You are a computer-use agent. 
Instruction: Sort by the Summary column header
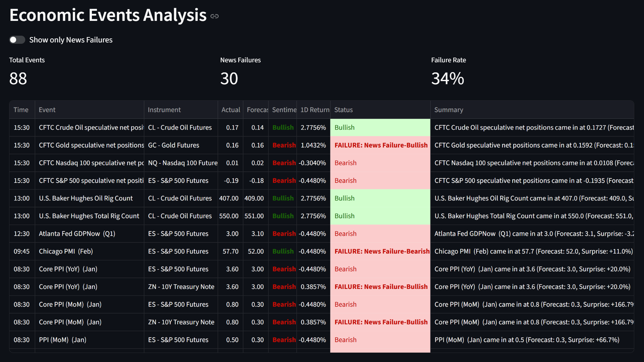(449, 109)
